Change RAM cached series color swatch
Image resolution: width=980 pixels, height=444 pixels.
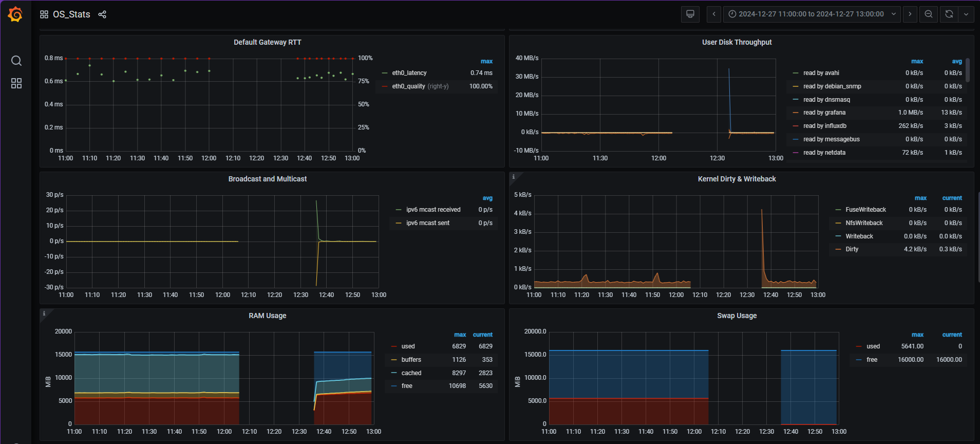394,373
